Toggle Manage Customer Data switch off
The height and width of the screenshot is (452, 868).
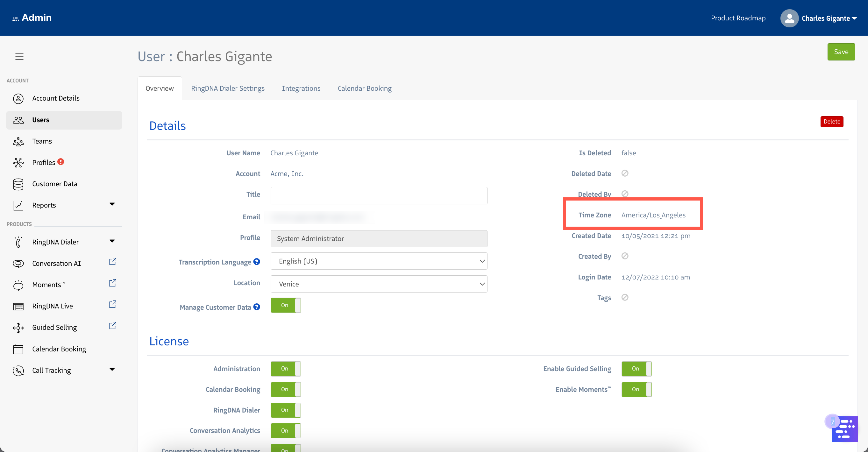click(x=285, y=305)
